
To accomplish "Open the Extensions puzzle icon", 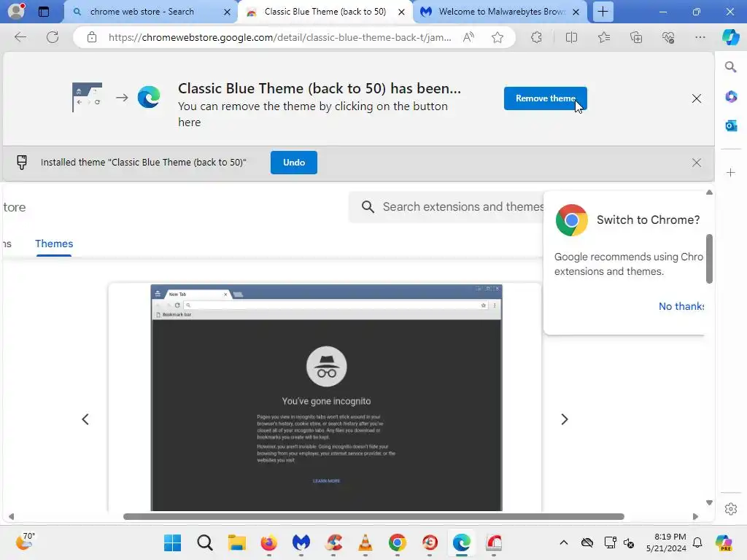I will coord(536,37).
